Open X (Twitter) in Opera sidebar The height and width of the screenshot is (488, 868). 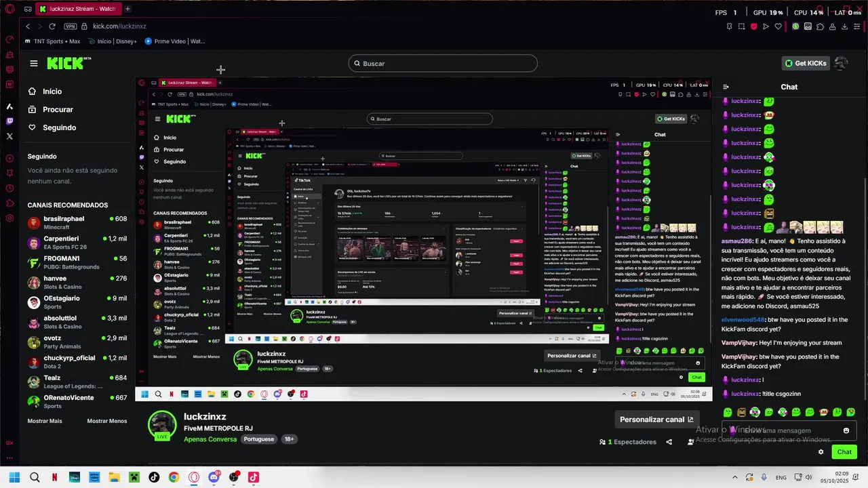9,136
